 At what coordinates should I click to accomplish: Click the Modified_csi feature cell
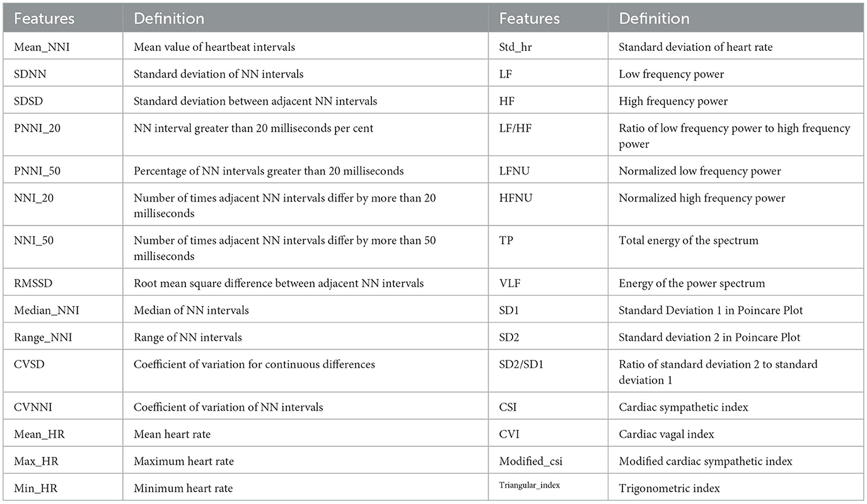(530, 462)
